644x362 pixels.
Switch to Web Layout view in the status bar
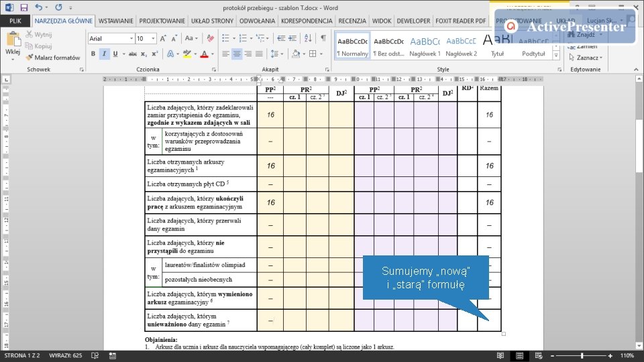(539, 355)
